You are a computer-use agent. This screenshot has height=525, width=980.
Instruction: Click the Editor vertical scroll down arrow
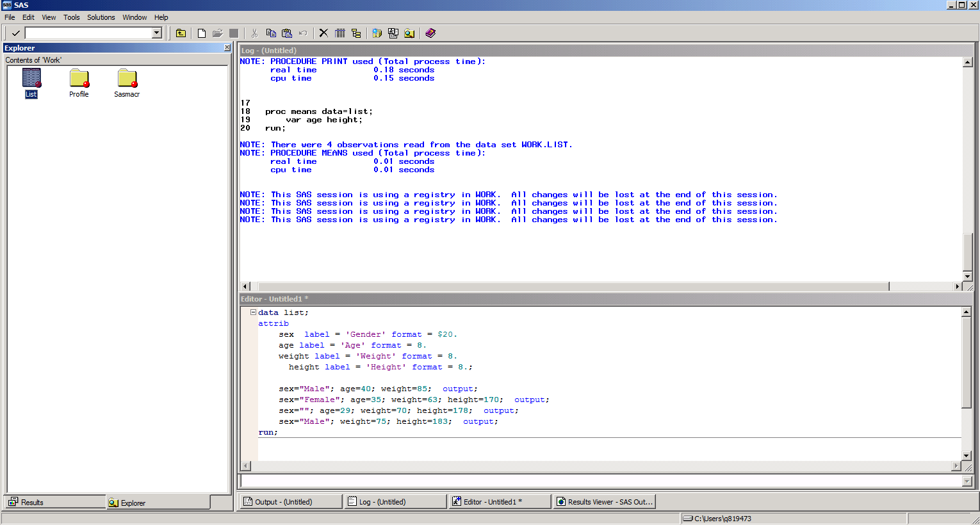[967, 456]
